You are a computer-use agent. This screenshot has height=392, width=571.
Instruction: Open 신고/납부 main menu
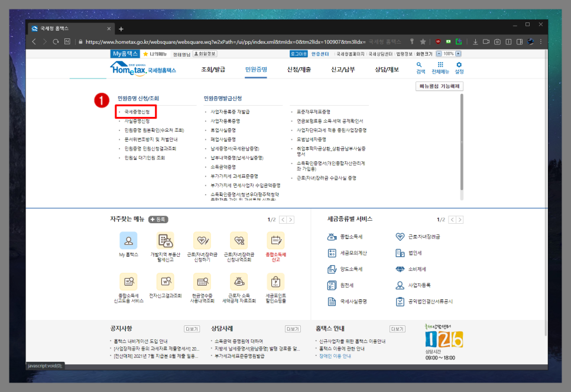point(343,70)
